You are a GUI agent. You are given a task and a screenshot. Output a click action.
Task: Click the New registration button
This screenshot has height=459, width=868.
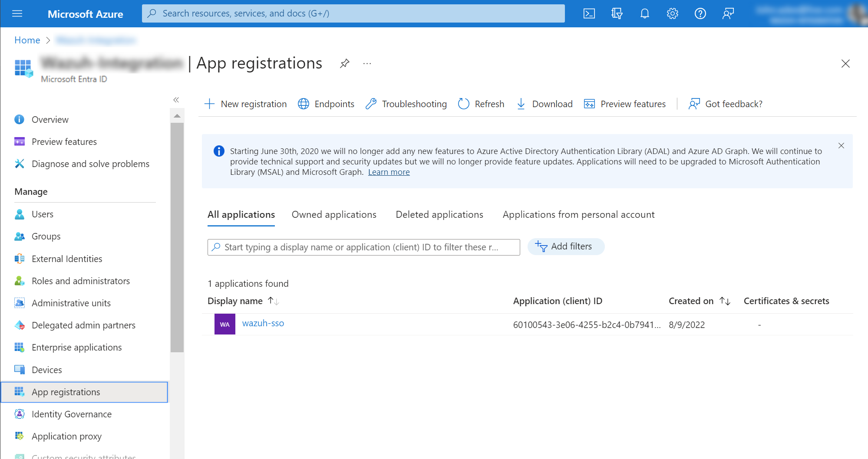(x=245, y=104)
